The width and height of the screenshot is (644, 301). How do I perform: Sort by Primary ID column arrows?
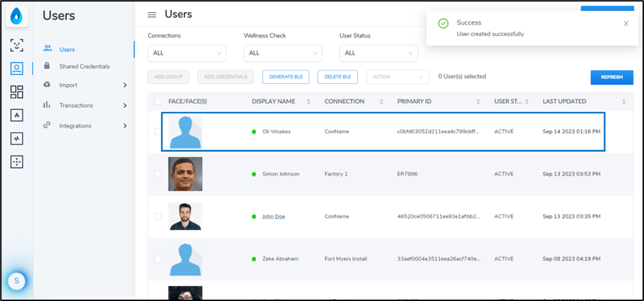pyautogui.click(x=478, y=102)
